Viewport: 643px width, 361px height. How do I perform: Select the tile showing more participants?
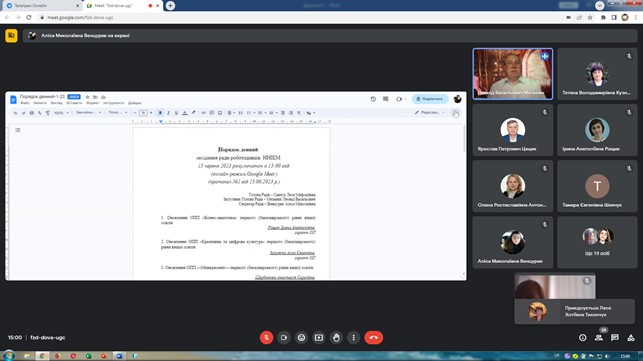tap(597, 242)
